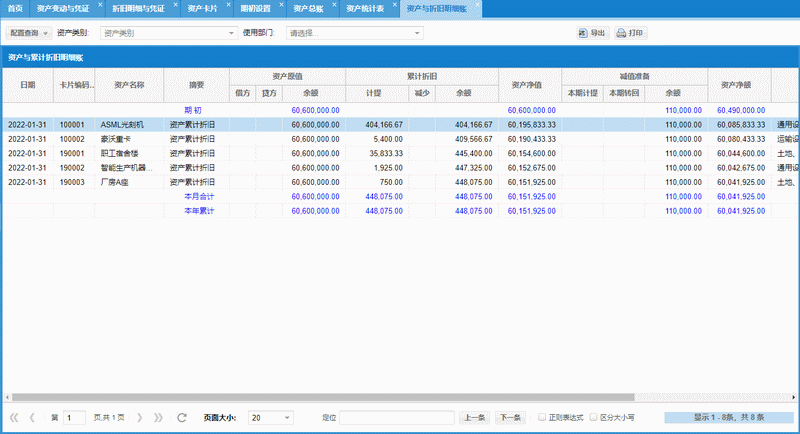The height and width of the screenshot is (434, 800).
Task: Click card code 190002 cell
Action: coord(74,168)
